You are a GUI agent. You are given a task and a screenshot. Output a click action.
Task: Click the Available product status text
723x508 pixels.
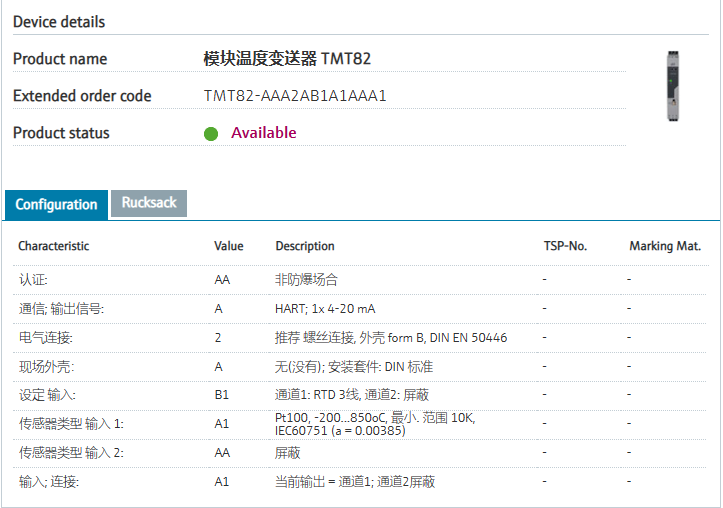point(264,133)
